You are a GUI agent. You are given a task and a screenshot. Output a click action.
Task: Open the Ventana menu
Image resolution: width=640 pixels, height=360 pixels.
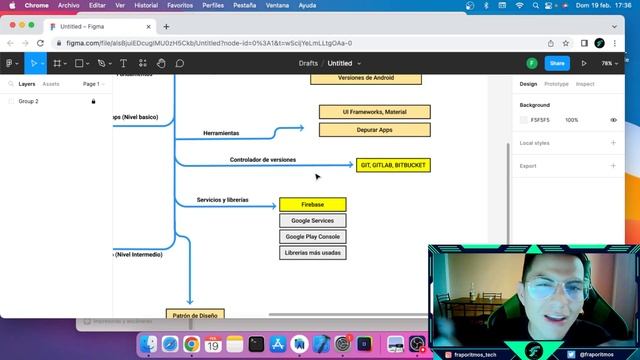pyautogui.click(x=277, y=5)
